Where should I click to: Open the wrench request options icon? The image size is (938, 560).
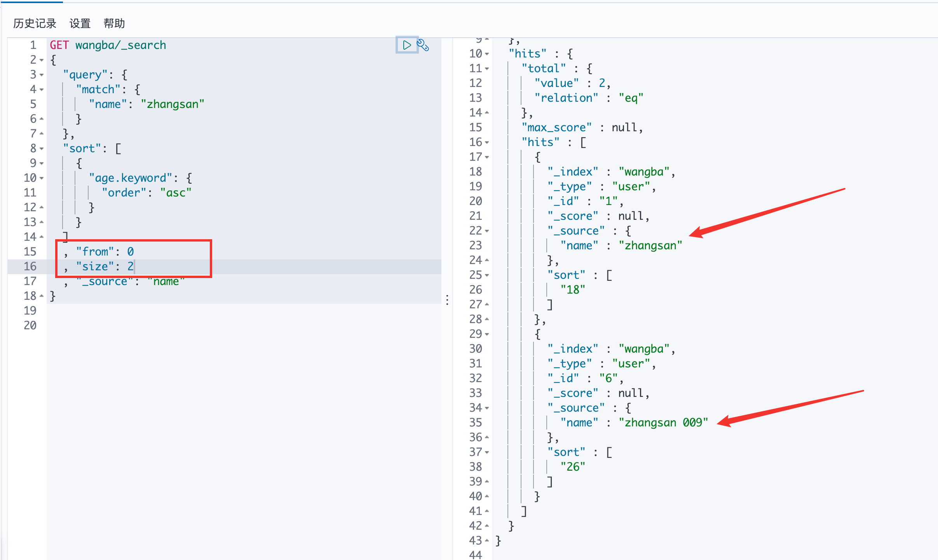coord(423,45)
